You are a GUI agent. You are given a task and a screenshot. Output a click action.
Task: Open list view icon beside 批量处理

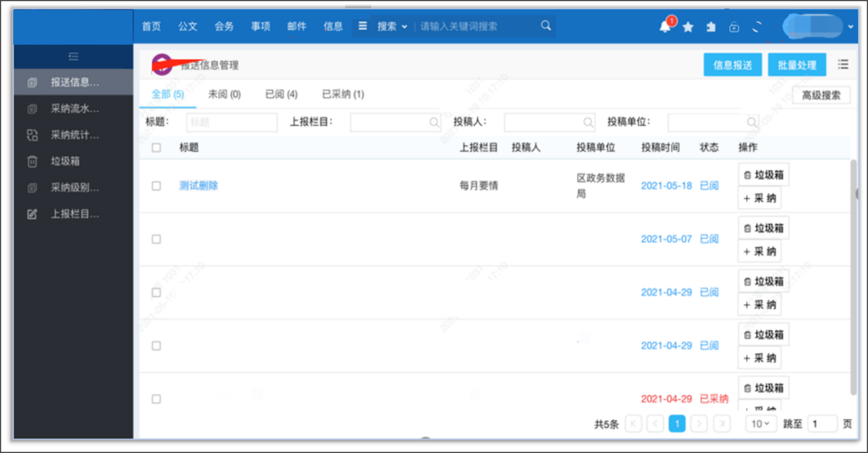pos(843,65)
